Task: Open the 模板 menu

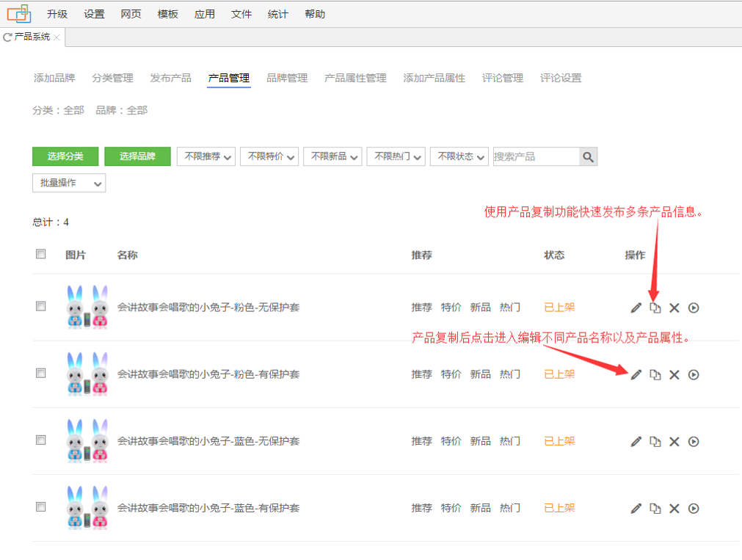Action: (x=167, y=14)
